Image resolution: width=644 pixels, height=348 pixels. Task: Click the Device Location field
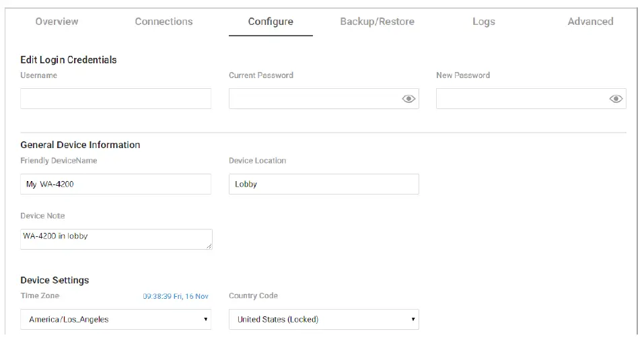(323, 184)
